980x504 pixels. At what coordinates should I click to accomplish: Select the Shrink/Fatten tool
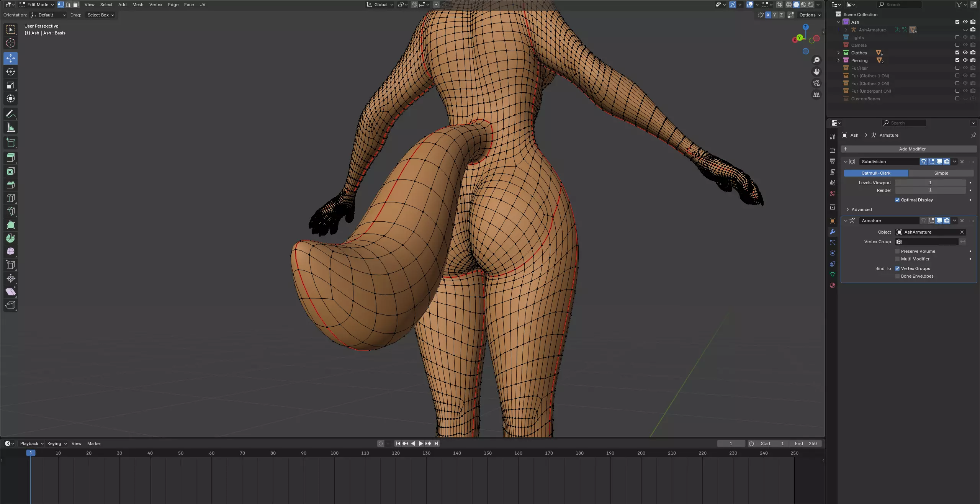click(x=11, y=278)
